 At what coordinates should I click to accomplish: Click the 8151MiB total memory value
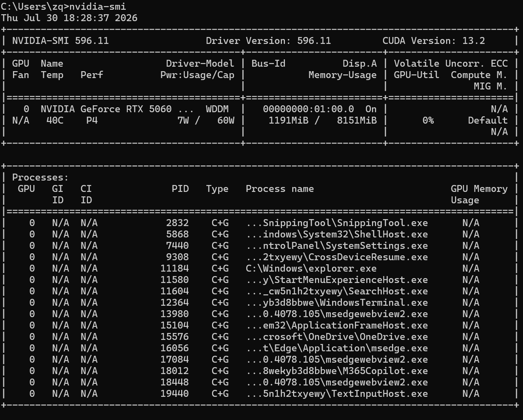point(357,120)
